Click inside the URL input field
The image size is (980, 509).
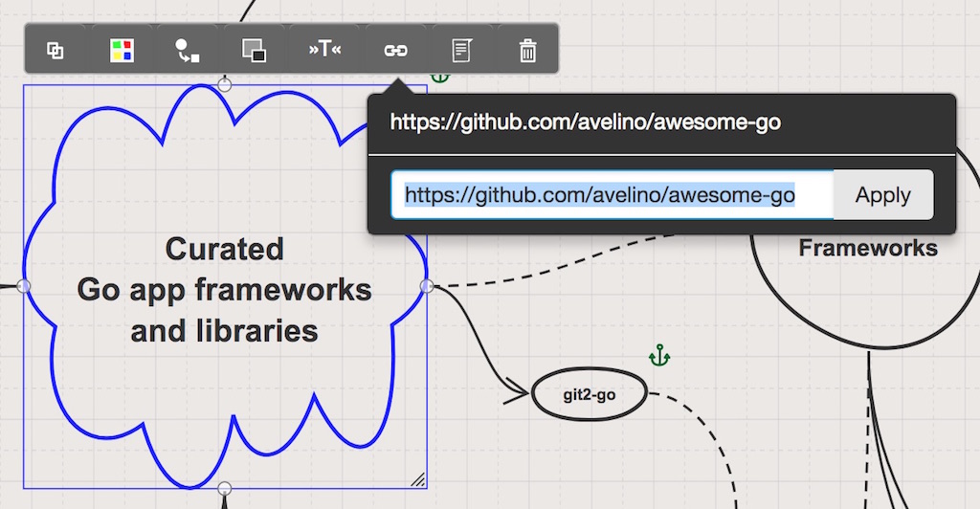(x=612, y=195)
